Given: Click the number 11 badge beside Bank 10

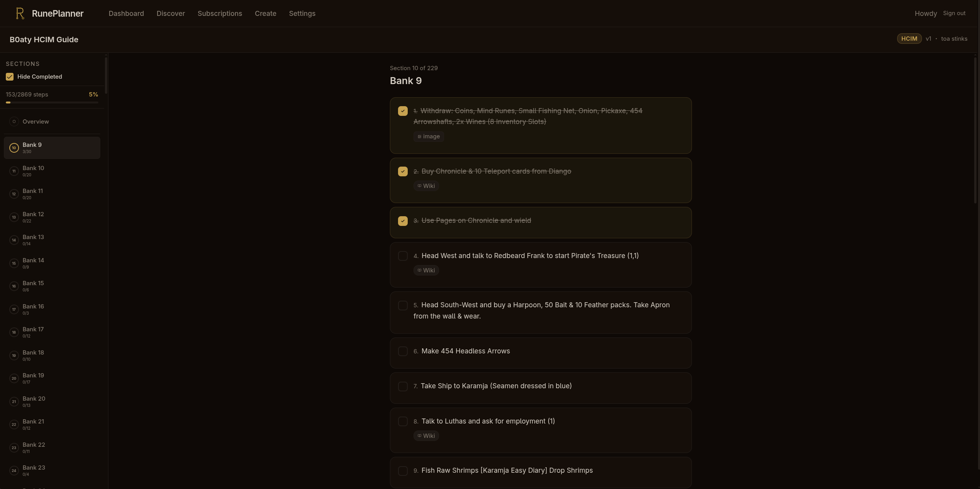Looking at the screenshot, I should click(14, 171).
